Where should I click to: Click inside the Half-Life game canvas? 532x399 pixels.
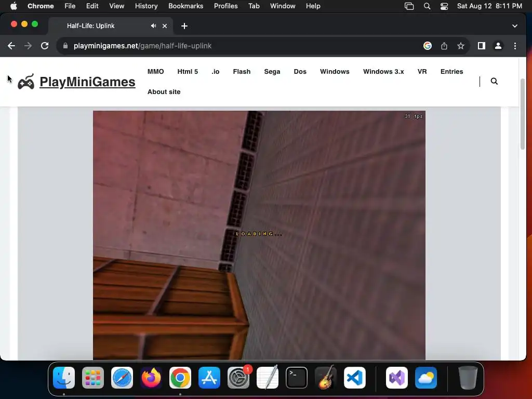[259, 235]
